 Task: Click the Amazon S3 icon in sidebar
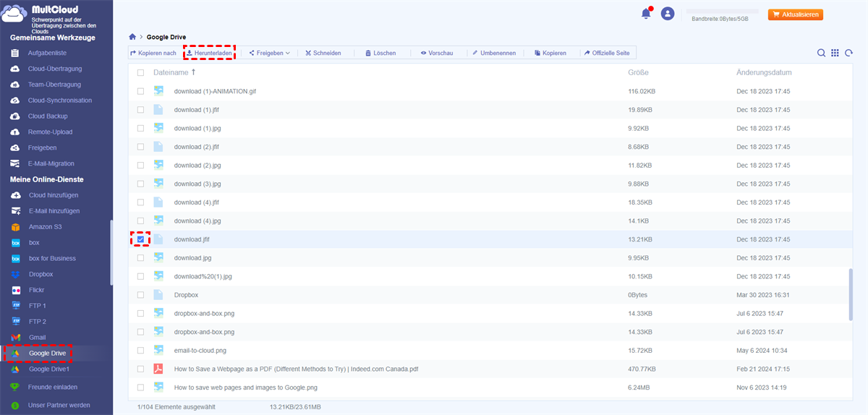coord(15,227)
